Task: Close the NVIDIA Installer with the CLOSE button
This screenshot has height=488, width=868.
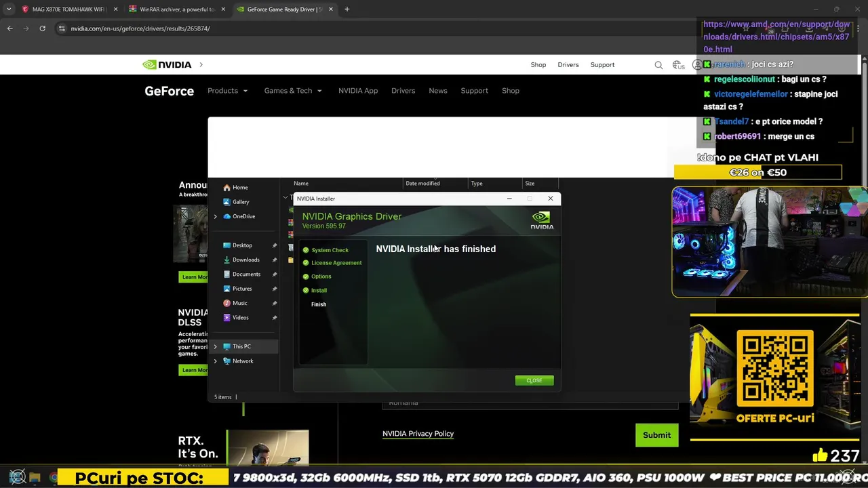Action: [534, 380]
